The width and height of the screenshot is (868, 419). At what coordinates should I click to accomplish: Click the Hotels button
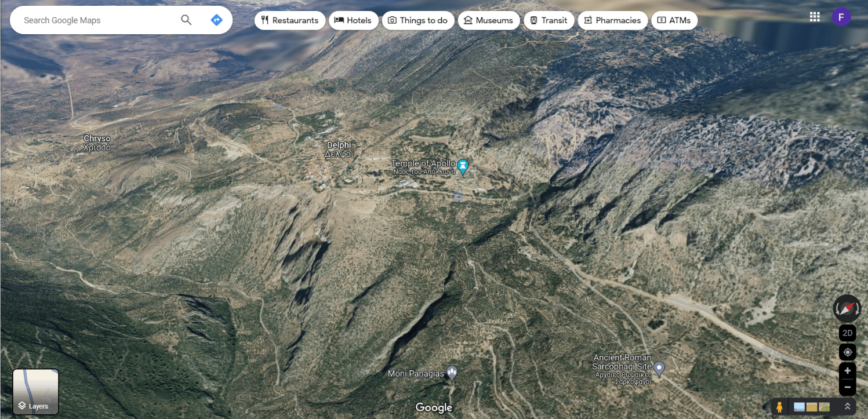353,20
